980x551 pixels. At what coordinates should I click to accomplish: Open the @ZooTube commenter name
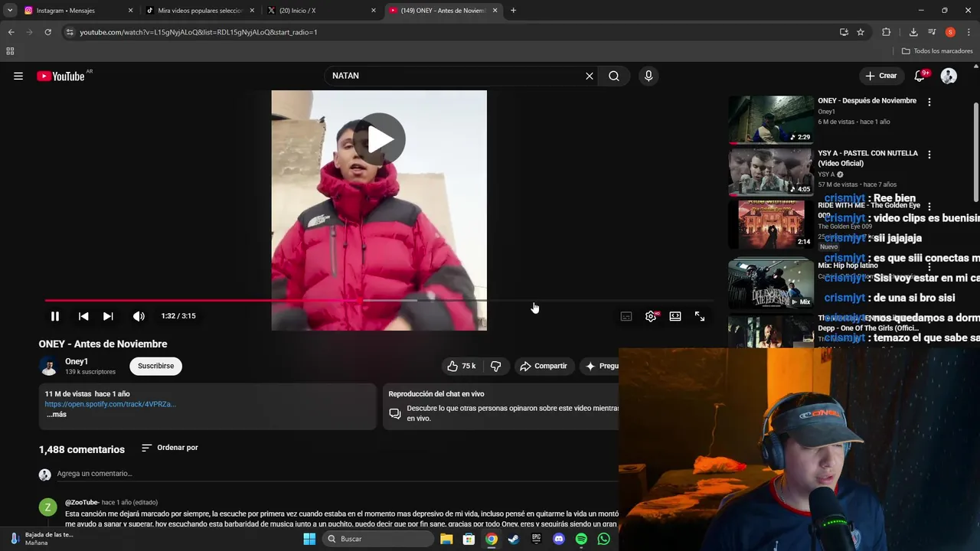point(82,503)
